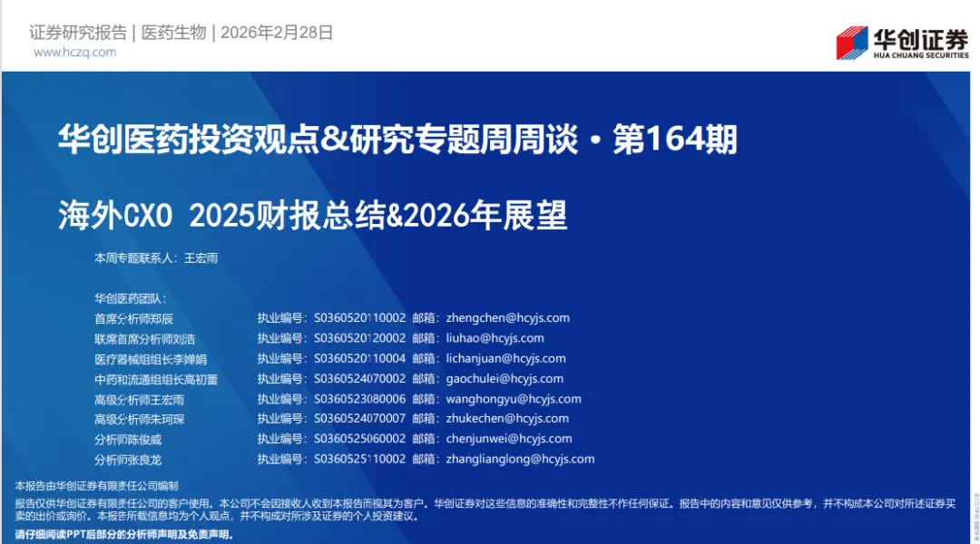Viewport: 980px width, 544px height.
Task: Click email lichanjuan@hcyjs.com
Action: coord(505,358)
